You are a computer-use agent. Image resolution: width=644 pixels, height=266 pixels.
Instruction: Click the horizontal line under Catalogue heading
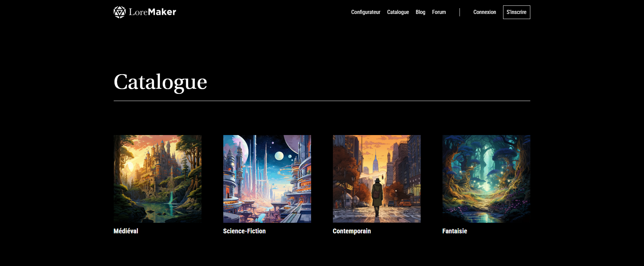pyautogui.click(x=322, y=101)
